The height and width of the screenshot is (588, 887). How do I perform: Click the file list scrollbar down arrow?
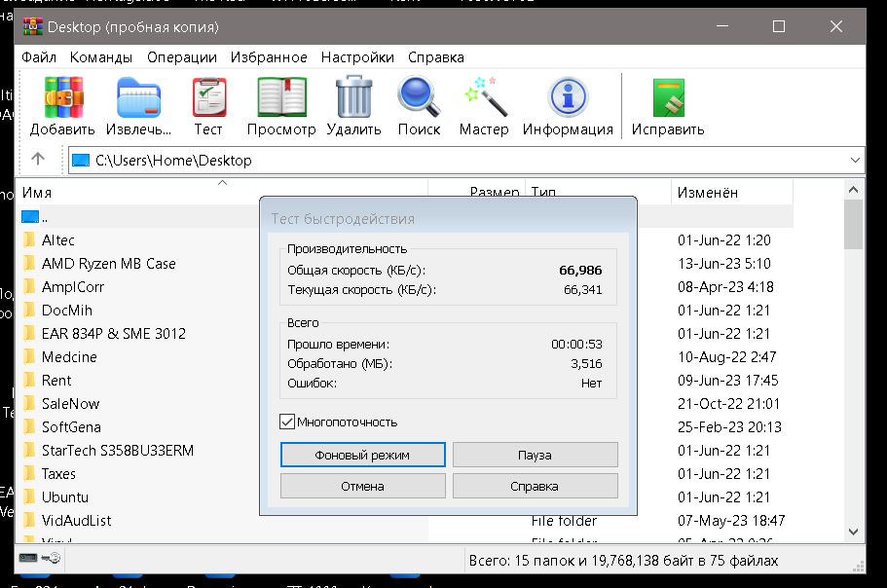click(854, 533)
